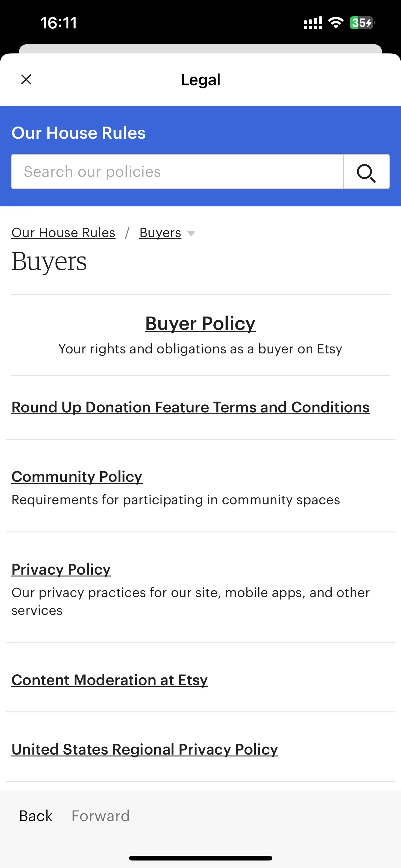Open the Buyers breadcrumb link
Viewport: 401px width, 868px height.
[x=160, y=233]
